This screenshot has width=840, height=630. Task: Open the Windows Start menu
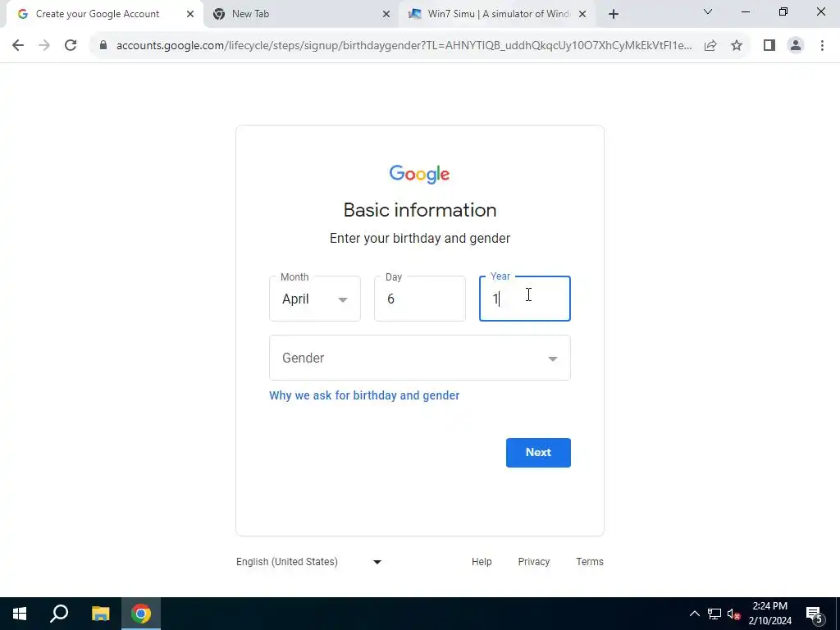(x=20, y=614)
